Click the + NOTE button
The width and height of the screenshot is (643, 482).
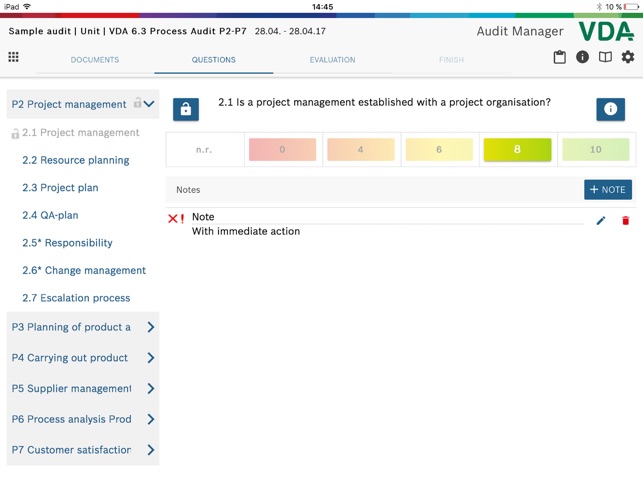[608, 189]
